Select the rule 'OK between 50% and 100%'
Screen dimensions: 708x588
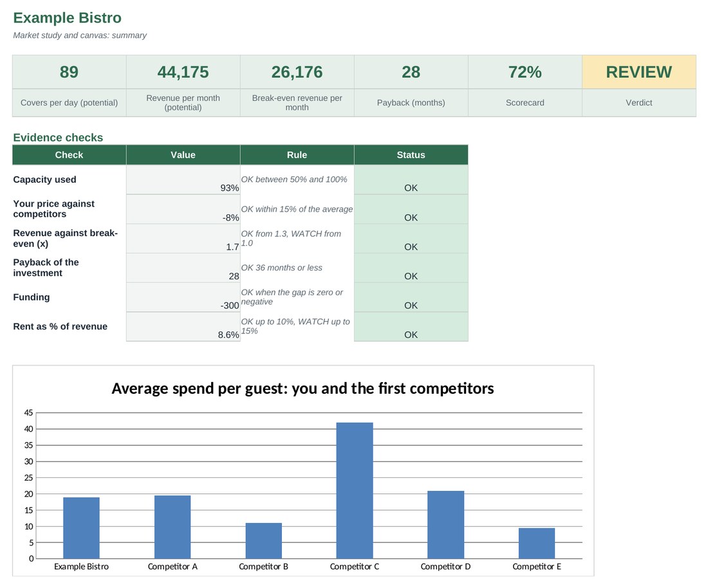(294, 179)
